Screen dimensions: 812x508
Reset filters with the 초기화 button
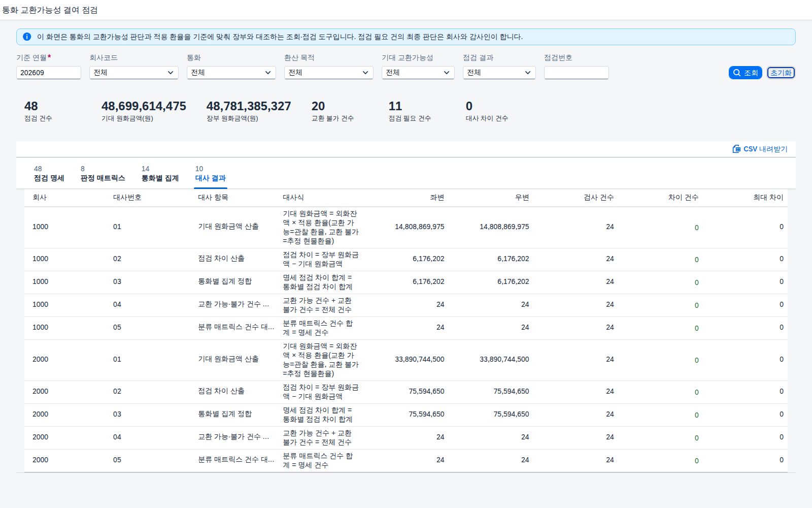(781, 73)
